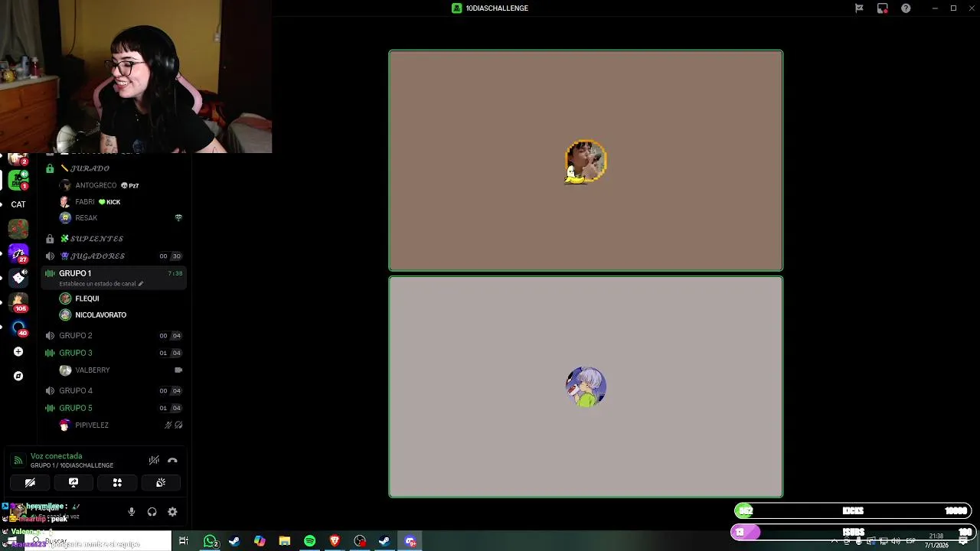The image size is (980, 551).
Task: Select user ANTOGRECO in the voice list
Action: (96, 185)
